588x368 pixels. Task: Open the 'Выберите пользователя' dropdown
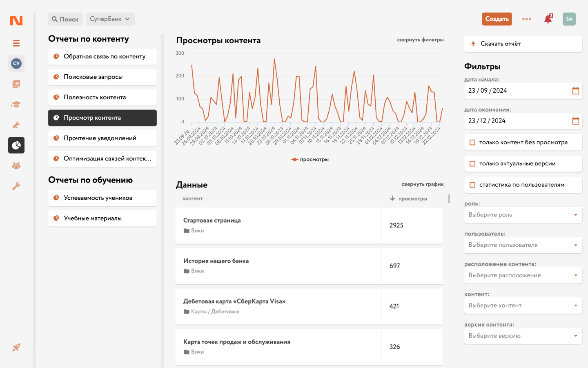[x=523, y=245]
